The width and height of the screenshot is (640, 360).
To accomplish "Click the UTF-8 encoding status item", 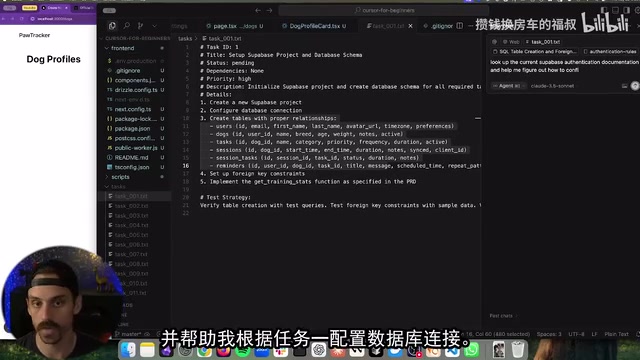I will click(576, 334).
